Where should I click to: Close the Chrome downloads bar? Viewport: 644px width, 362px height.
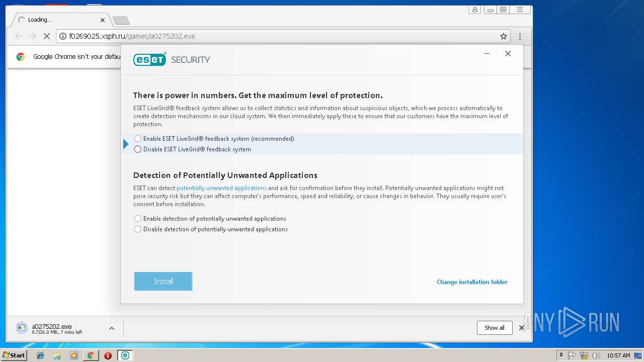point(522,328)
